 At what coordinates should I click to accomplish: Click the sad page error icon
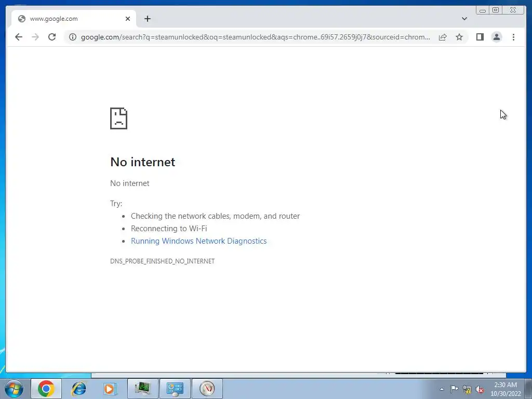point(119,118)
